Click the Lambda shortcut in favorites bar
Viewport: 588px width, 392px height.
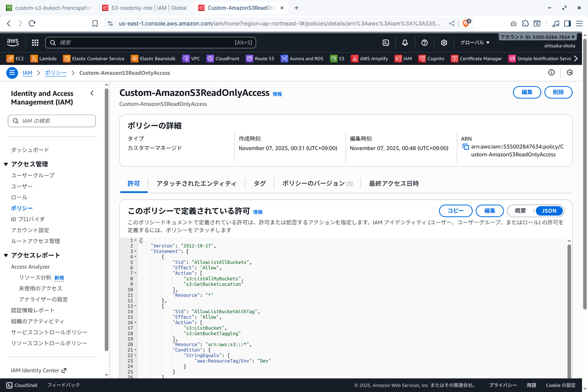pyautogui.click(x=43, y=59)
